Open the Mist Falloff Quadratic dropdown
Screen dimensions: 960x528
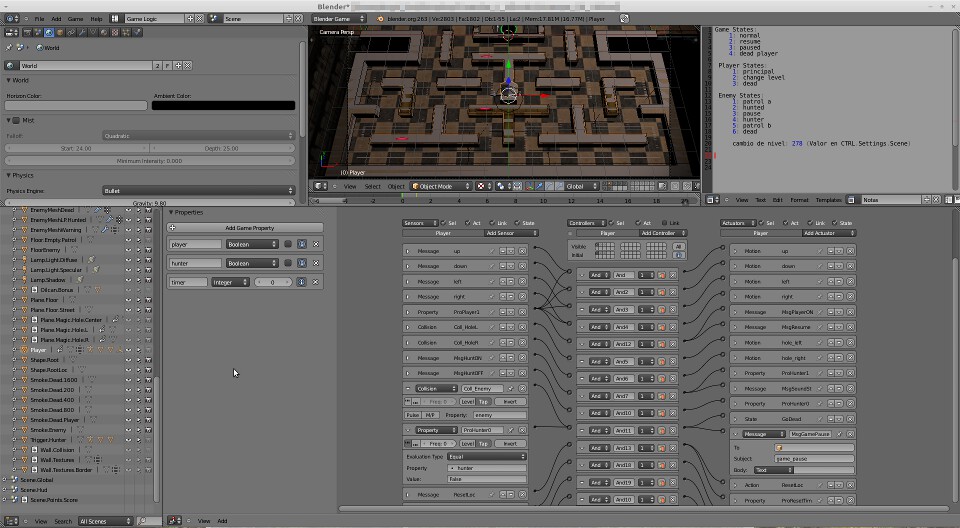point(198,135)
